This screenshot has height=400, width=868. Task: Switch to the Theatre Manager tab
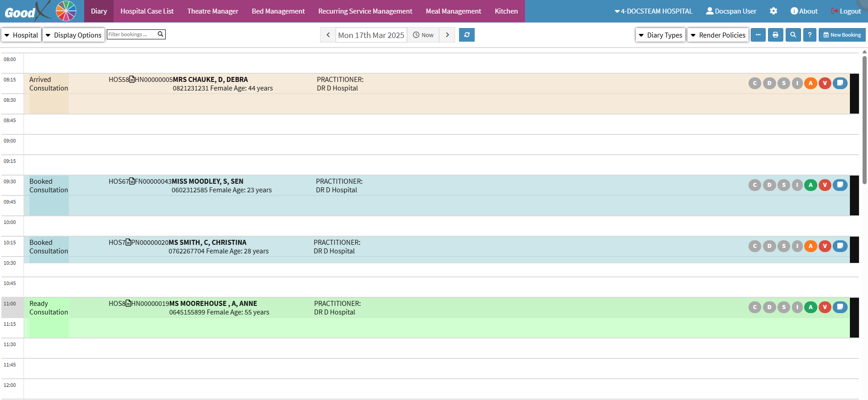point(212,11)
